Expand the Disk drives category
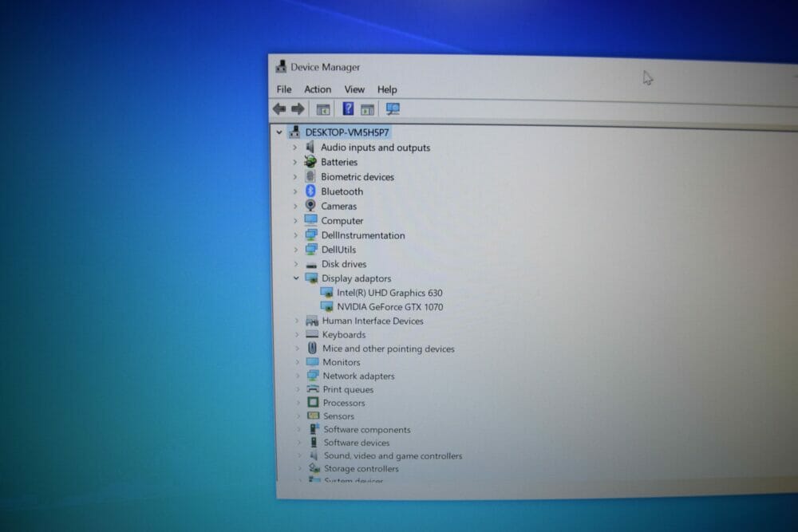The image size is (798, 532). pyautogui.click(x=296, y=264)
